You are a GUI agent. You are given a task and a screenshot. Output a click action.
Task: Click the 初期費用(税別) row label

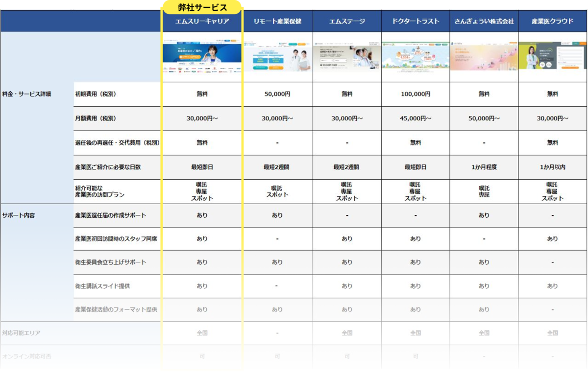(x=96, y=94)
